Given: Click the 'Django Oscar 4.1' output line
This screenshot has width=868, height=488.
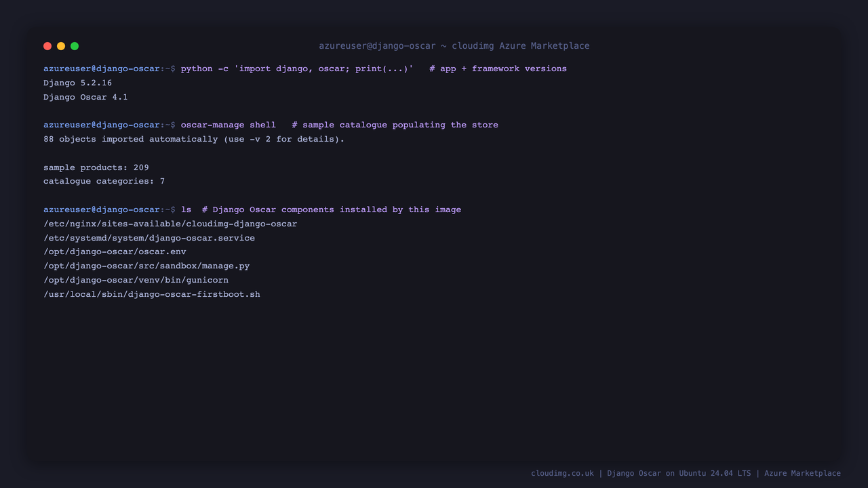Looking at the screenshot, I should [x=85, y=97].
